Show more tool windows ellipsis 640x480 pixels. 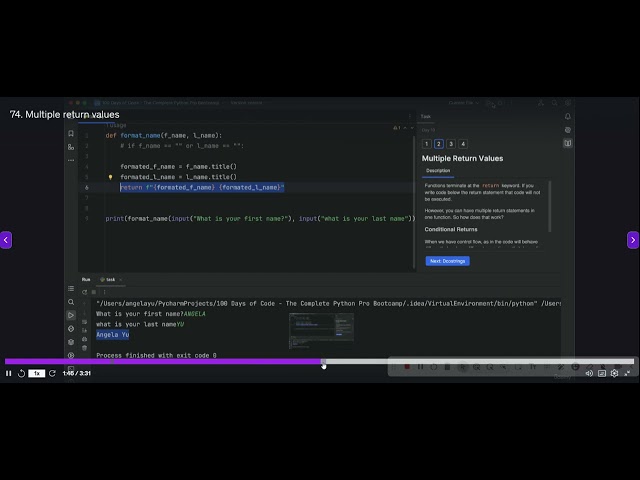pyautogui.click(x=71, y=160)
